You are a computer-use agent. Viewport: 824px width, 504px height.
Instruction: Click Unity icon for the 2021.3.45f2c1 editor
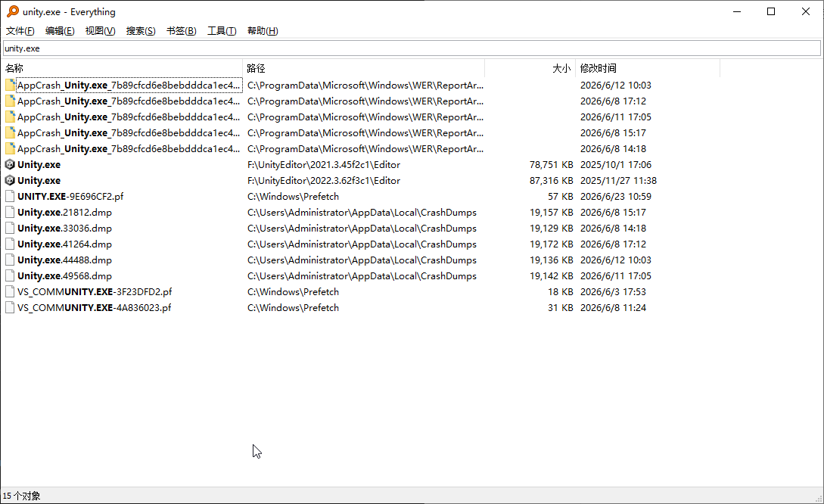[x=10, y=164]
